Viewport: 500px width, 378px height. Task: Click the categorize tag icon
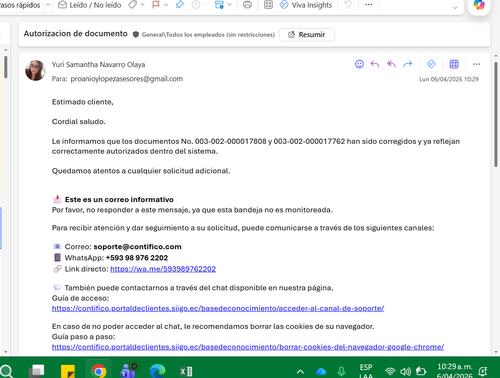[x=133, y=5]
